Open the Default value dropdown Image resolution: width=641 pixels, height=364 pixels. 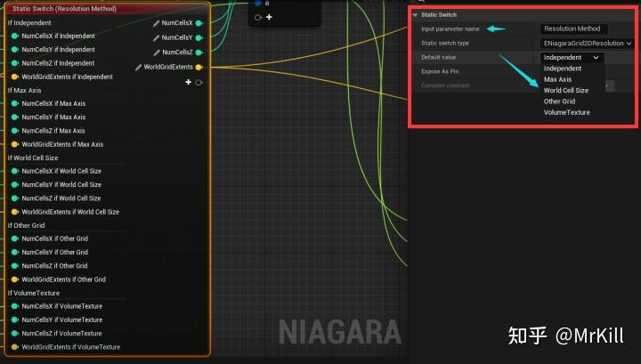(x=572, y=58)
